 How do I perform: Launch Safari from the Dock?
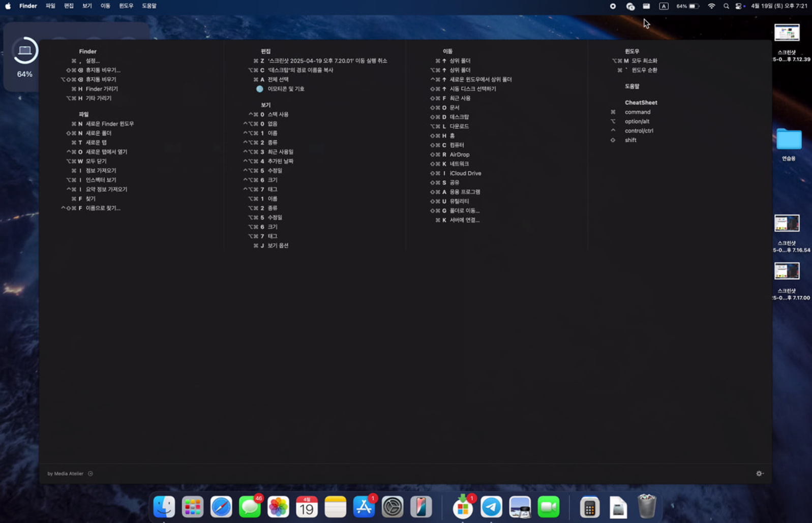pos(221,507)
